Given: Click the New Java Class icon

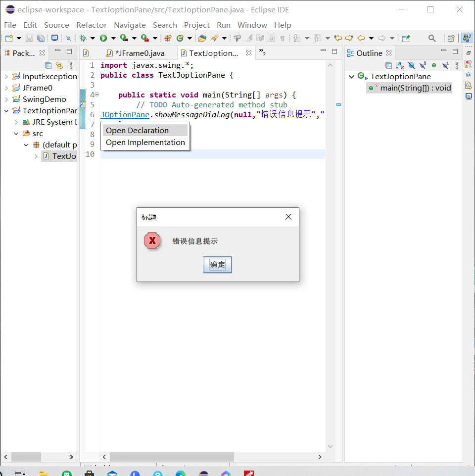Looking at the screenshot, I should point(180,38).
